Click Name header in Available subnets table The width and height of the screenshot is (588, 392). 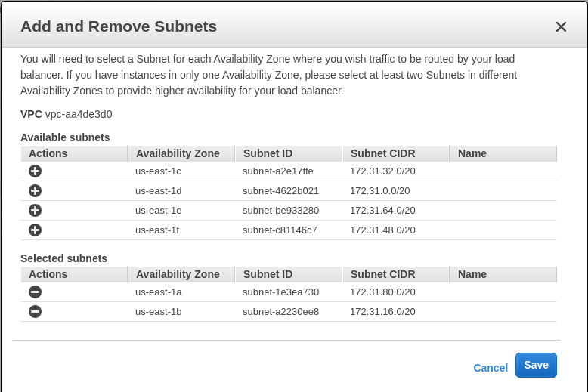click(472, 153)
